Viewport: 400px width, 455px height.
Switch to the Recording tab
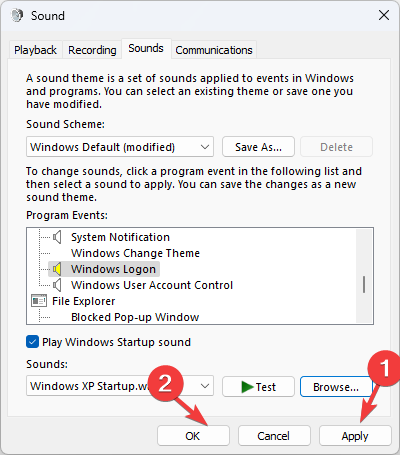[x=92, y=50]
